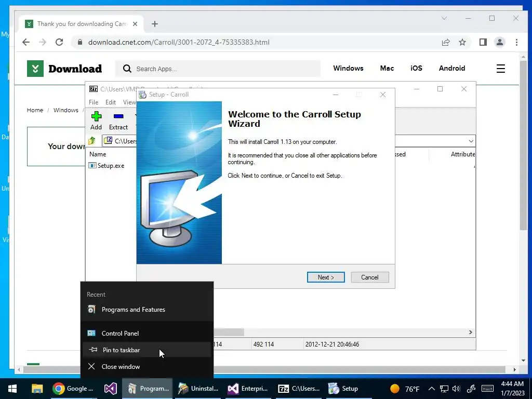Image resolution: width=532 pixels, height=399 pixels.
Task: Click the Chrome address bar URL
Action: [179, 42]
